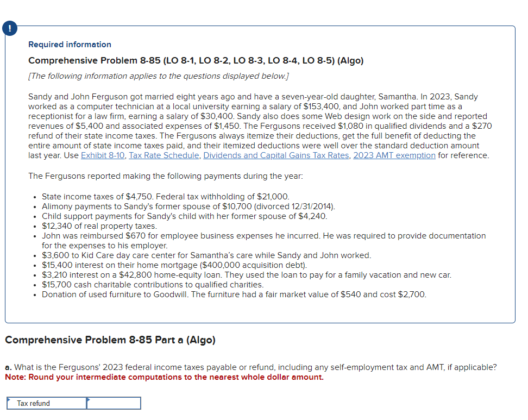Select the Tax refund label cell
This screenshot has width=528, height=420.
(x=46, y=403)
